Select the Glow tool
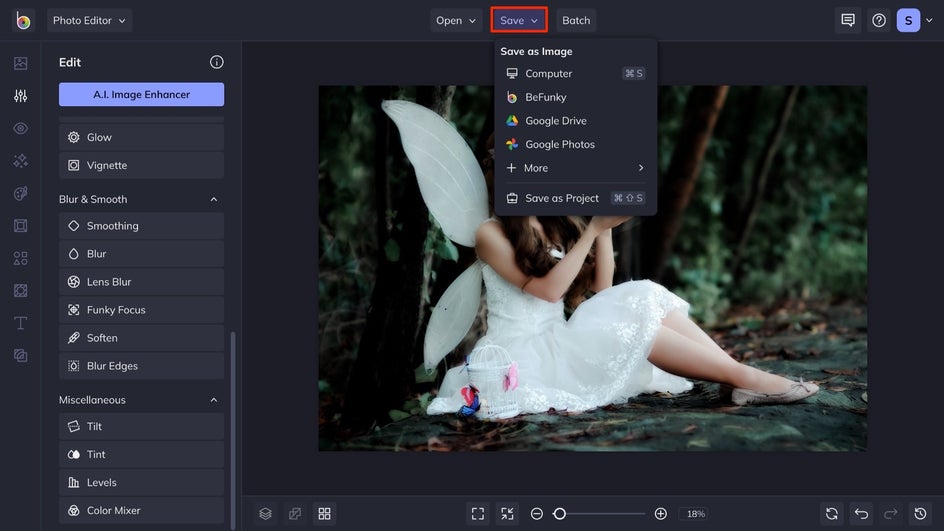The height and width of the screenshot is (531, 944). coord(141,137)
